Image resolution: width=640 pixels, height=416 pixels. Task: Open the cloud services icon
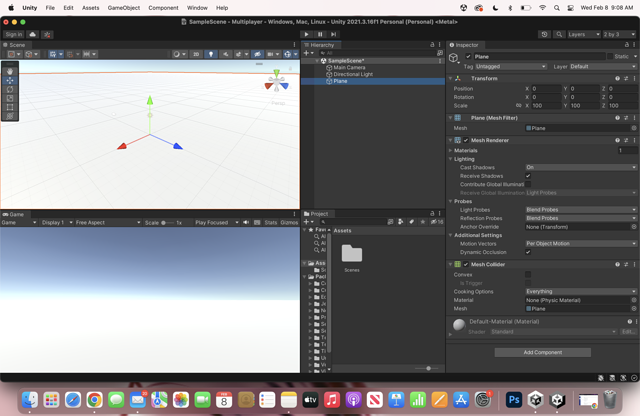[33, 34]
